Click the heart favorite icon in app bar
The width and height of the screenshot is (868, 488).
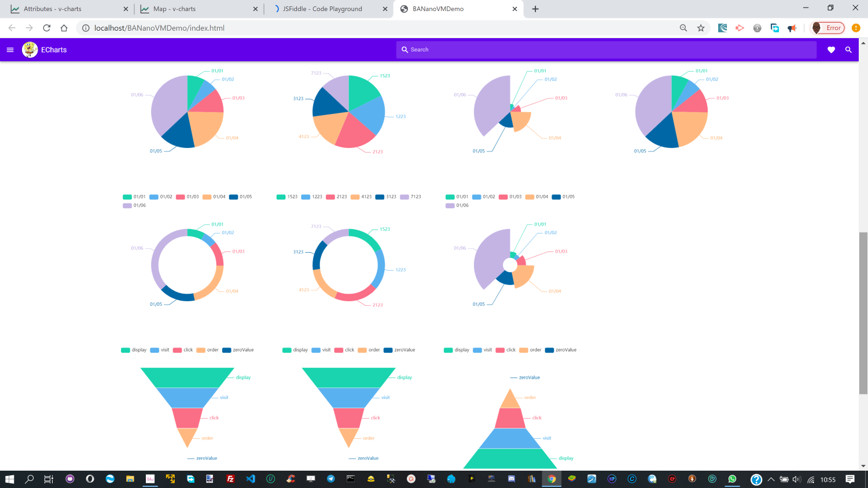pos(831,50)
